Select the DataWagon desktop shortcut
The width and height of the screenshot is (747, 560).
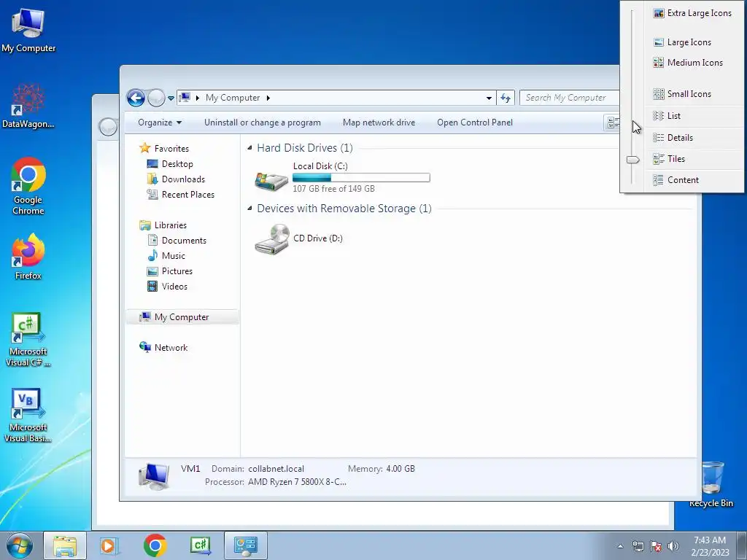pos(28,106)
